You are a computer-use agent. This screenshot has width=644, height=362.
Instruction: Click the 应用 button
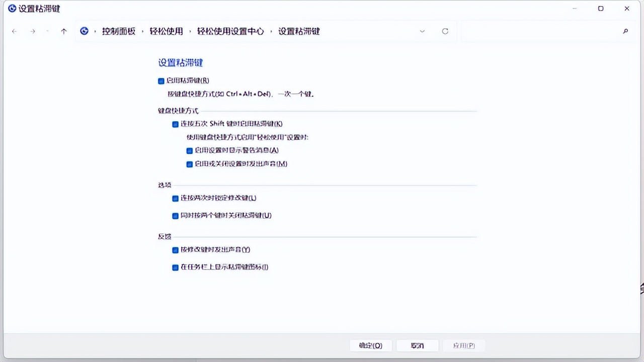463,345
